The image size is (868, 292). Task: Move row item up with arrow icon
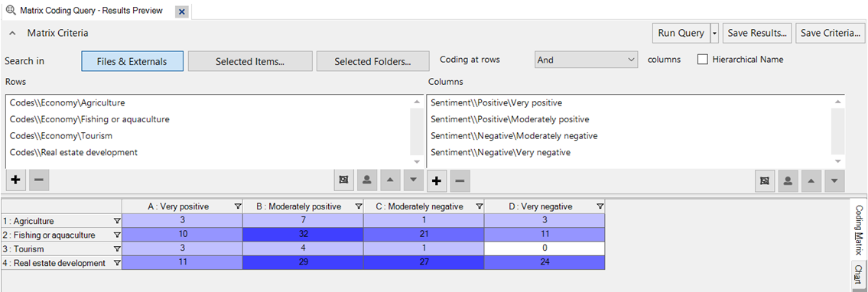click(x=390, y=180)
